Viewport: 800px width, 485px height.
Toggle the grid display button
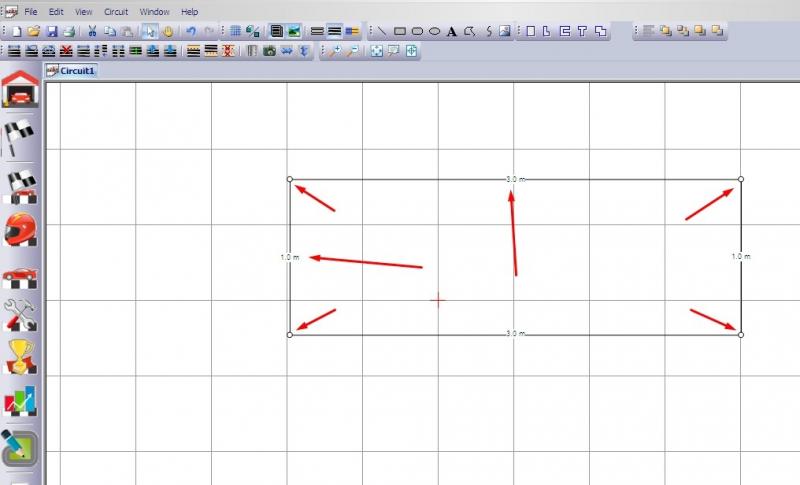[235, 31]
